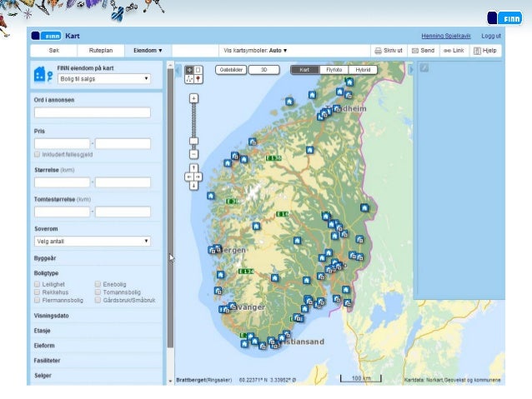Image resolution: width=532 pixels, height=399 pixels.
Task: Click the FINN logo in header
Action: pyautogui.click(x=45, y=36)
